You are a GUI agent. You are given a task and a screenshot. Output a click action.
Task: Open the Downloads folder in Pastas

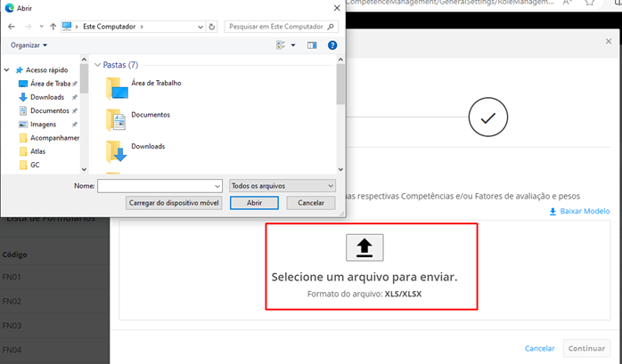[x=147, y=146]
